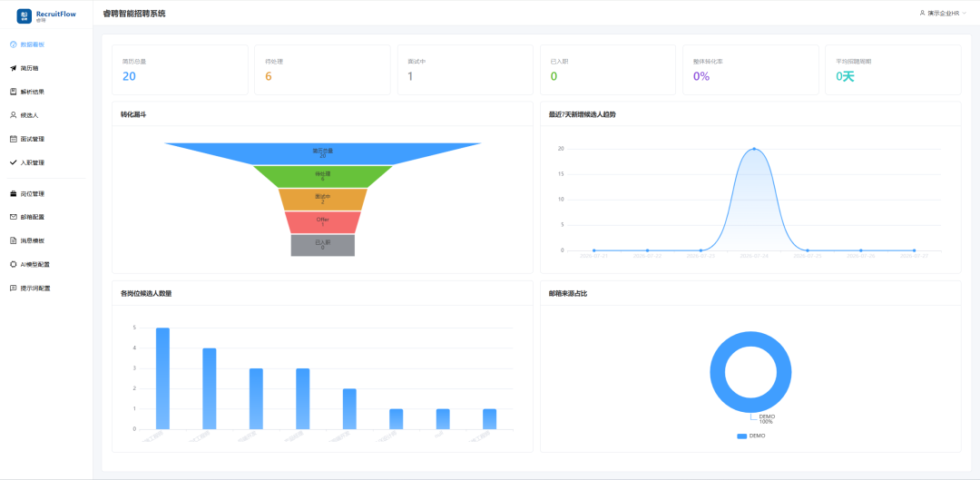This screenshot has height=480, width=980.
Task: Select the 提示词配置 chat icon
Action: pos(14,289)
